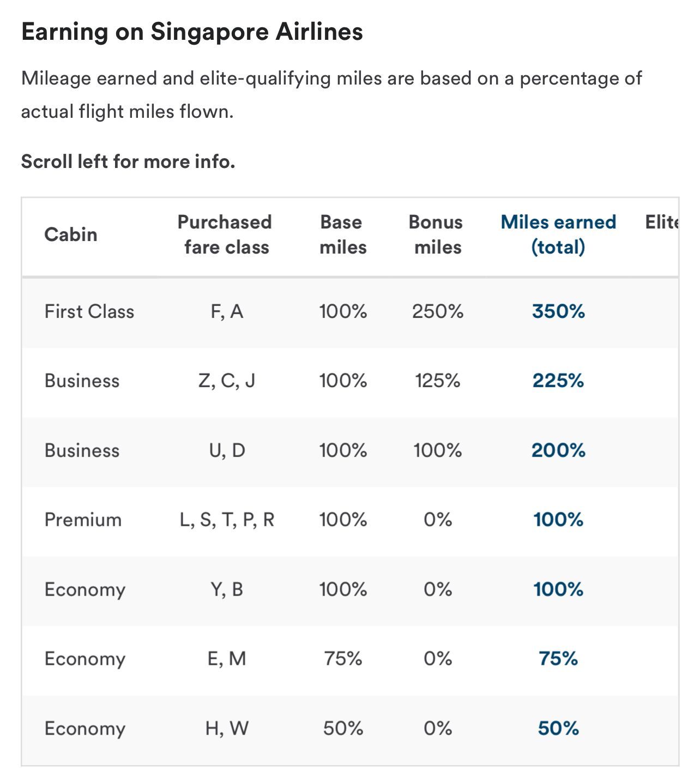Select the Premium cabin row label
This screenshot has height=781, width=700.
tap(83, 520)
